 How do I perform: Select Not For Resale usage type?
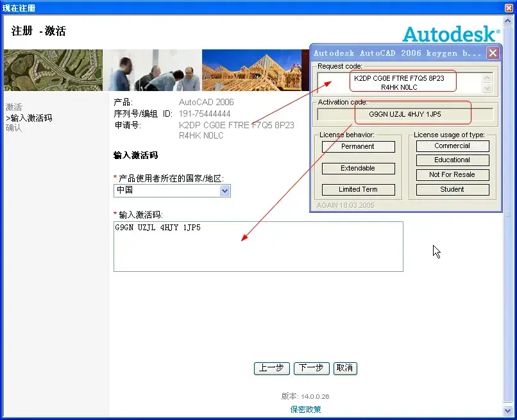452,174
